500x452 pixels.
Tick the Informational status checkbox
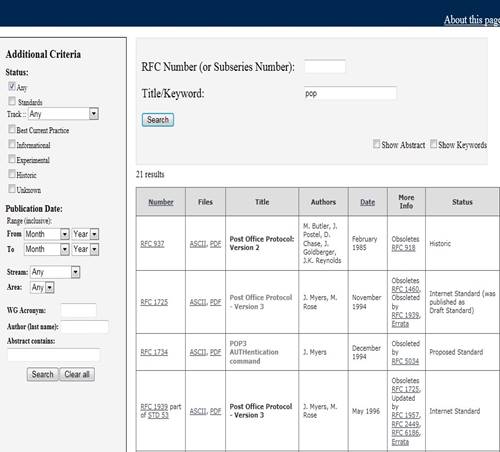[x=12, y=144]
